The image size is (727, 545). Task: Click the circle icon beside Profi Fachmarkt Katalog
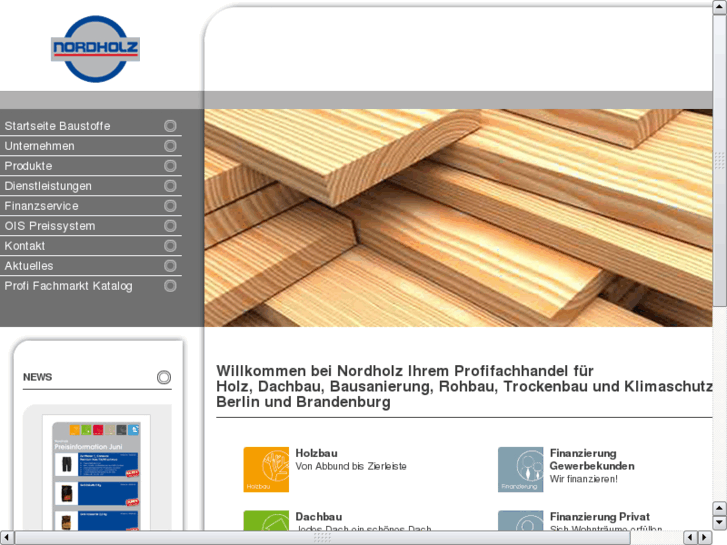170,286
